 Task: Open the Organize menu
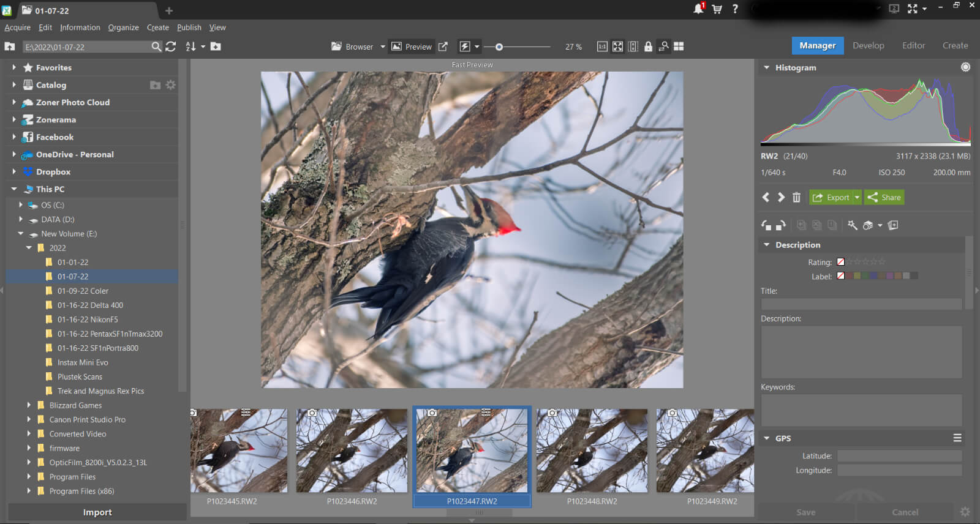coord(123,28)
